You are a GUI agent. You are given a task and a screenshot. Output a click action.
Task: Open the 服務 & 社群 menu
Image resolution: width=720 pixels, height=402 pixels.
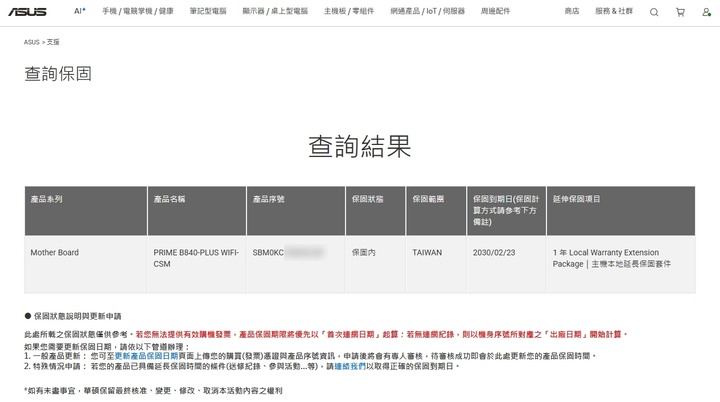[614, 11]
